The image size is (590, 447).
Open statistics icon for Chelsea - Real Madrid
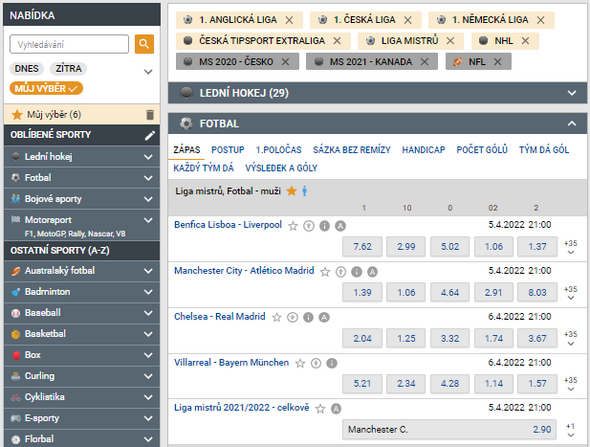(x=292, y=318)
